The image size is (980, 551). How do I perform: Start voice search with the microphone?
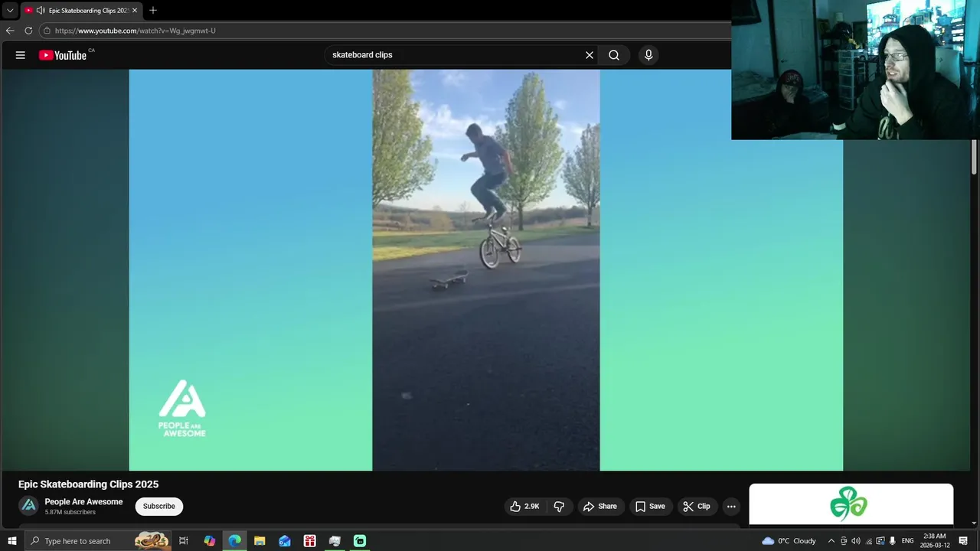[648, 55]
